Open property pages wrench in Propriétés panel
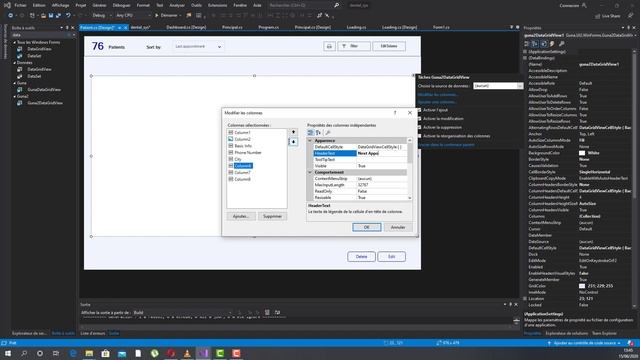Screen dimensions: 640x360 tap(562, 44)
